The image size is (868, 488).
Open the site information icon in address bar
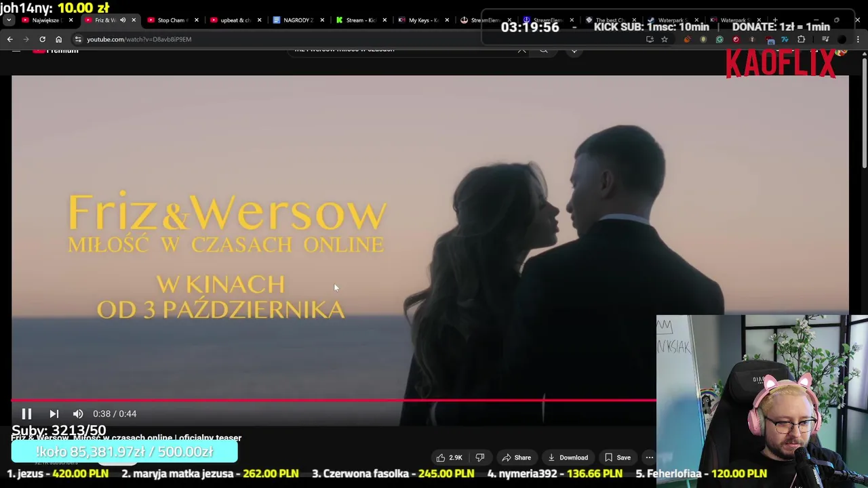[78, 39]
